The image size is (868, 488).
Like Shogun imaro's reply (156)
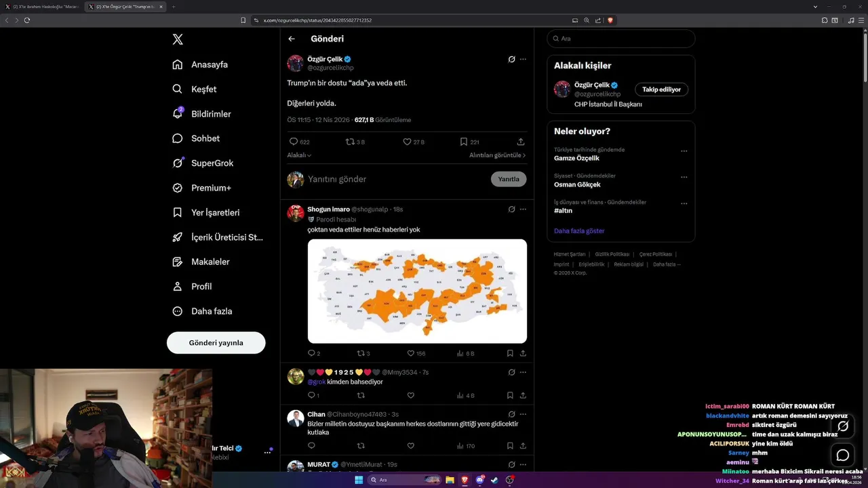point(416,354)
